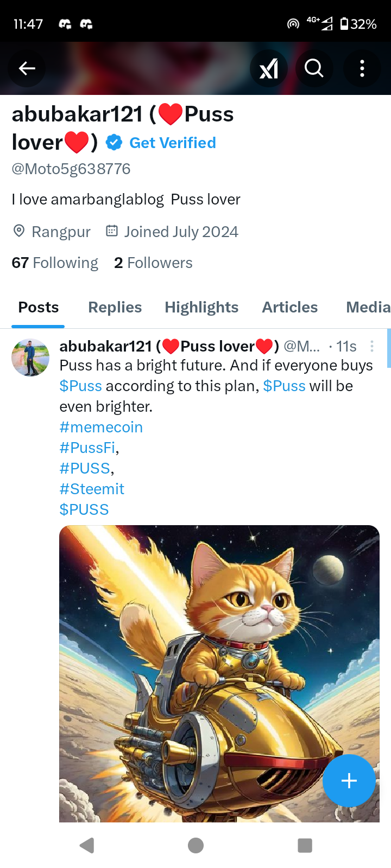Tap the blue verified badge icon
391x868 pixels.
[x=114, y=143]
